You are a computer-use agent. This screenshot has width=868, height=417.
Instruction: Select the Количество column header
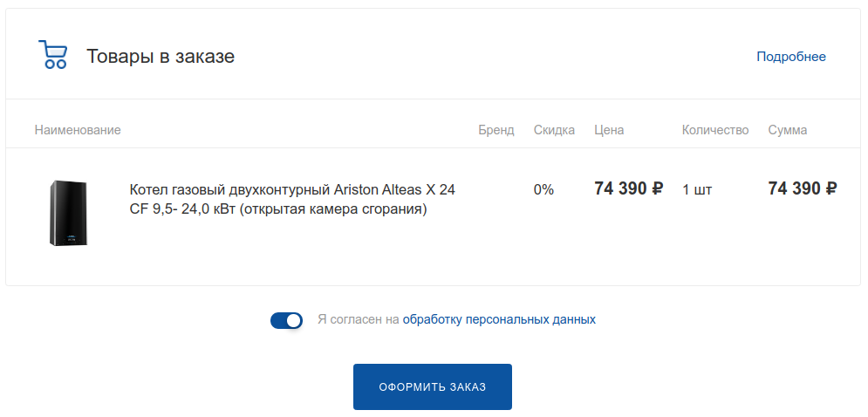point(715,130)
